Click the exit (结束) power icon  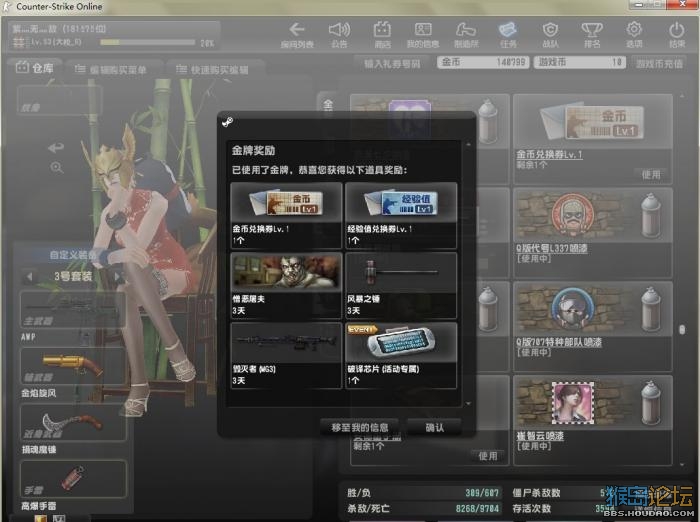[677, 34]
